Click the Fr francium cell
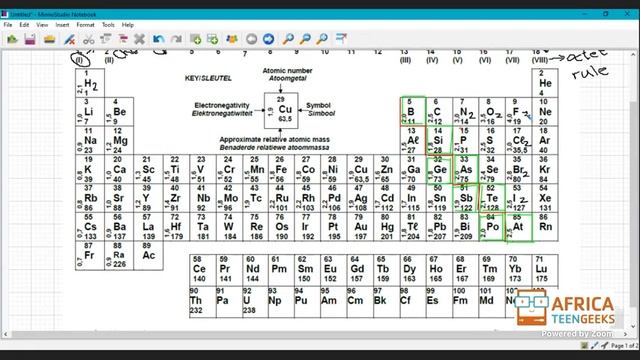640x360 pixels. [x=90, y=256]
